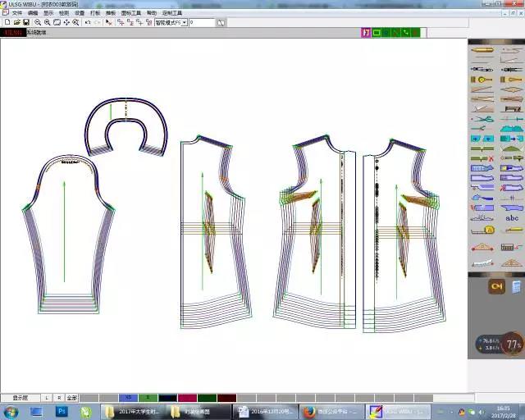
Task: Click the fit-to-window zoom icon
Action: [x=57, y=22]
